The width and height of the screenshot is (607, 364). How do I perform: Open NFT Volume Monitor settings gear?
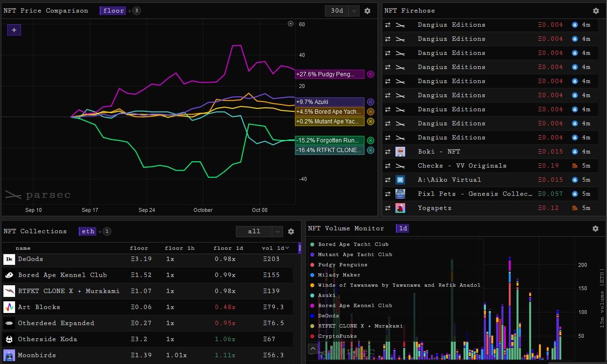(595, 228)
